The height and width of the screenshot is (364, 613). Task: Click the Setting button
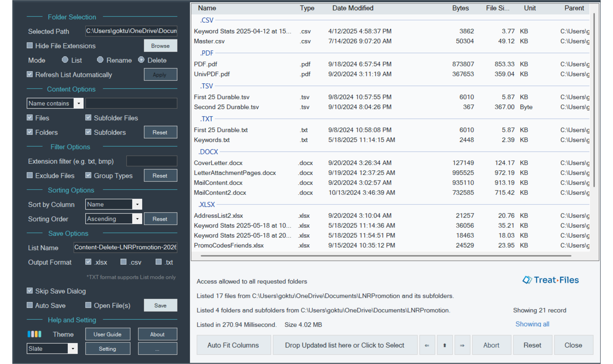[x=108, y=349]
